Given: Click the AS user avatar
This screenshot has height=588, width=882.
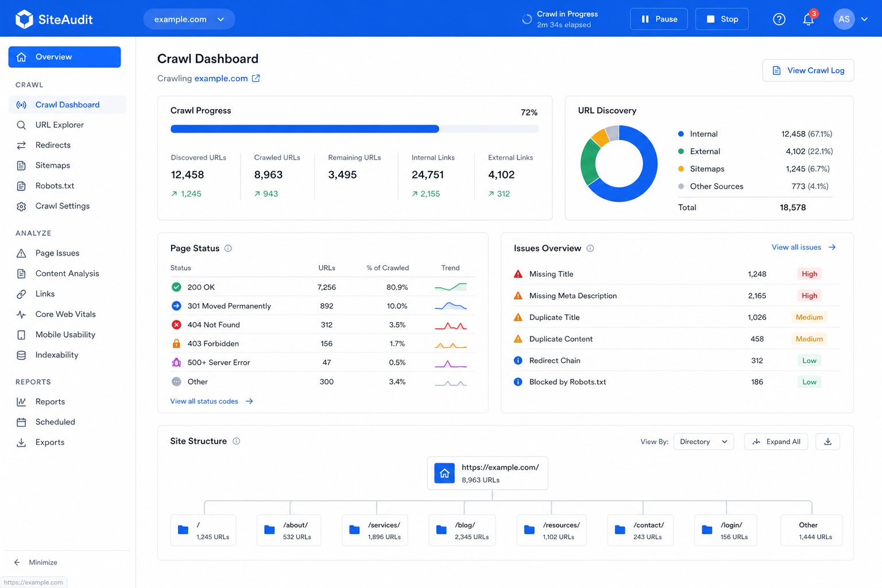Looking at the screenshot, I should pos(844,19).
